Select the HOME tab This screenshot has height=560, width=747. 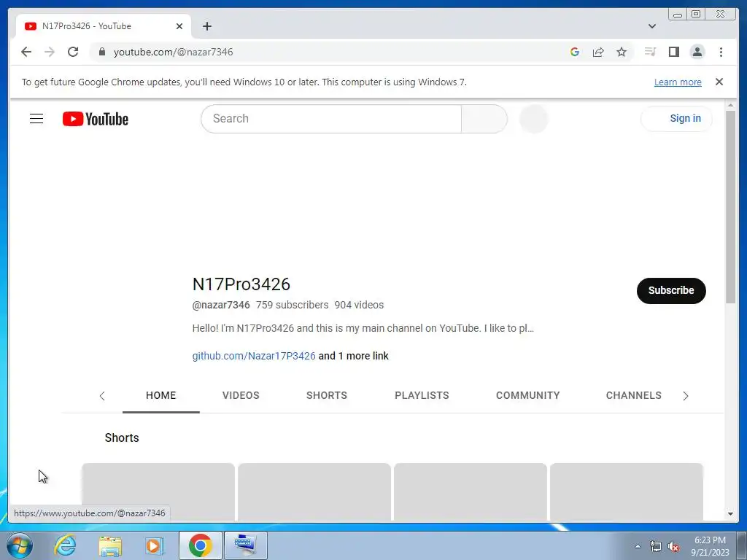161,395
